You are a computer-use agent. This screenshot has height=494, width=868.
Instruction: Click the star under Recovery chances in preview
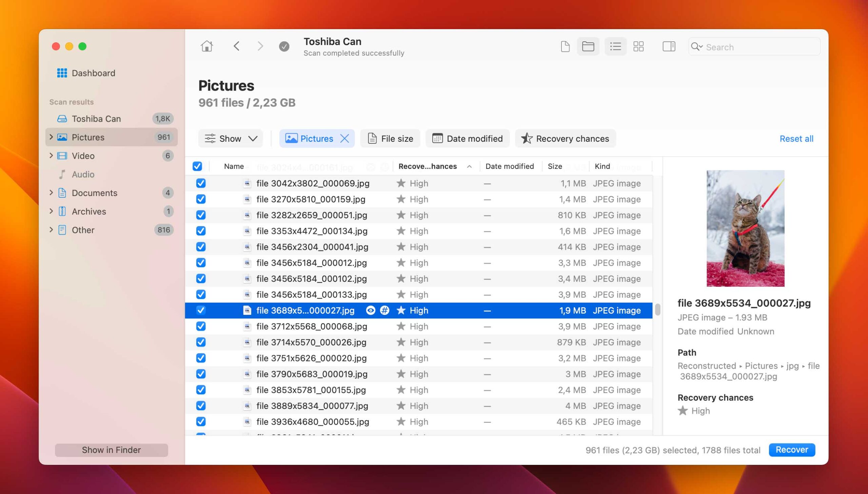pyautogui.click(x=683, y=411)
